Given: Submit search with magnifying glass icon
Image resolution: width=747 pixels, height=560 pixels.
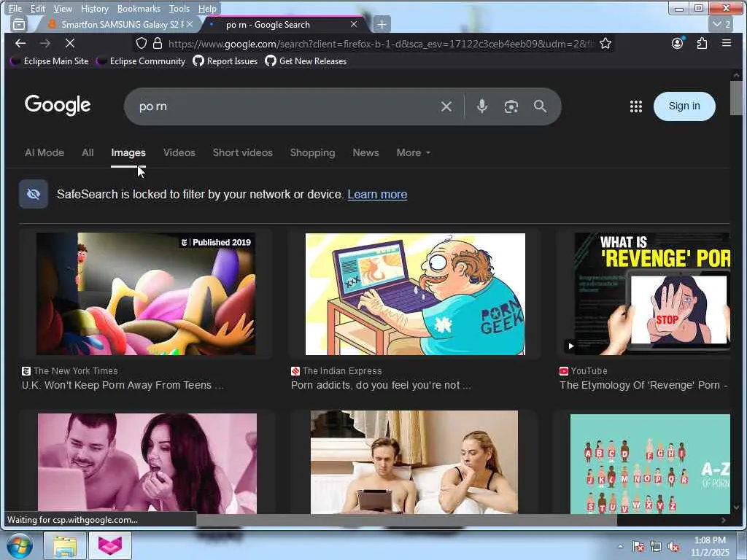Looking at the screenshot, I should pyautogui.click(x=540, y=106).
